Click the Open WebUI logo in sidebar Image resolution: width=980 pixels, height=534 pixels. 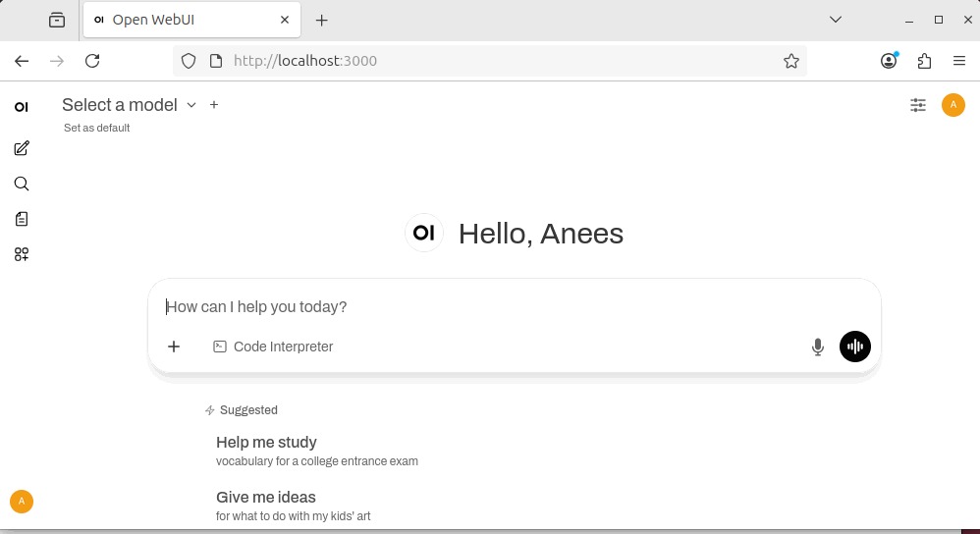pyautogui.click(x=22, y=107)
